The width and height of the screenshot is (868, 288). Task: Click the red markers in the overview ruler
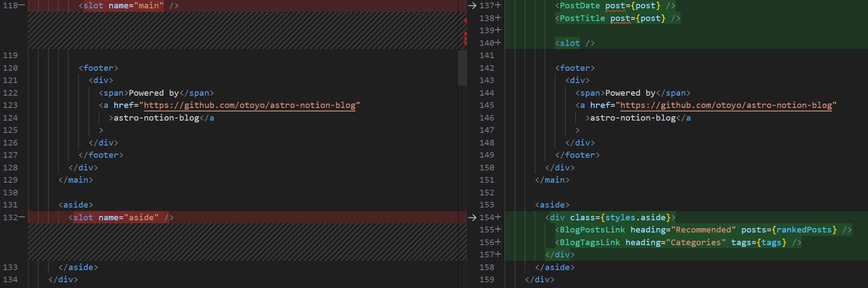466,37
